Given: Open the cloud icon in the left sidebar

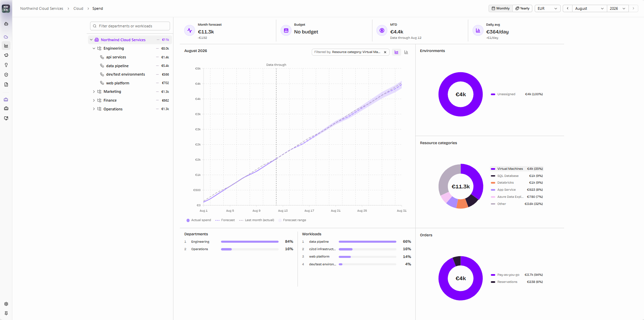Looking at the screenshot, I should pos(6,37).
